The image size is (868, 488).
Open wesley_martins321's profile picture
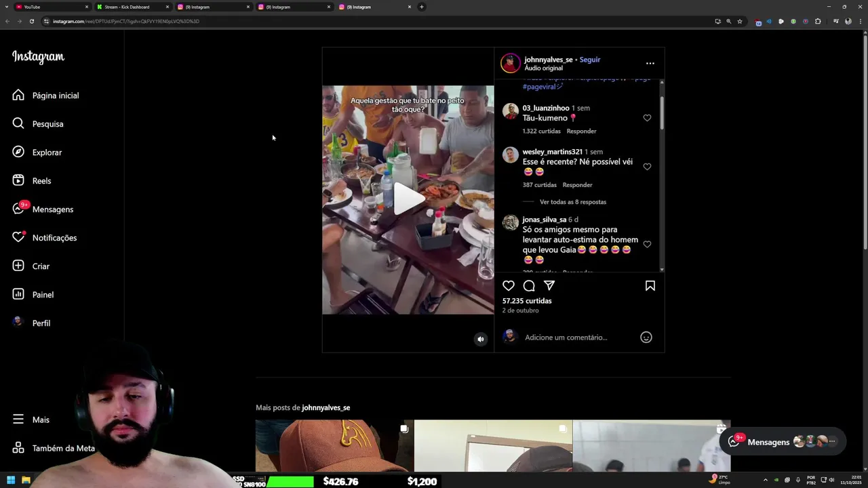(511, 155)
